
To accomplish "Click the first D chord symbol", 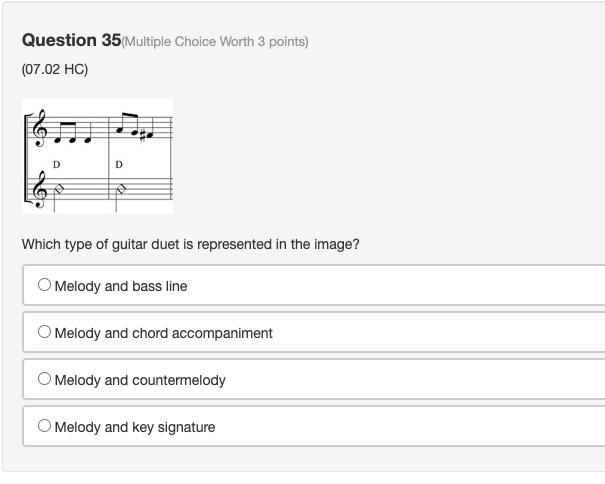I will [x=57, y=164].
